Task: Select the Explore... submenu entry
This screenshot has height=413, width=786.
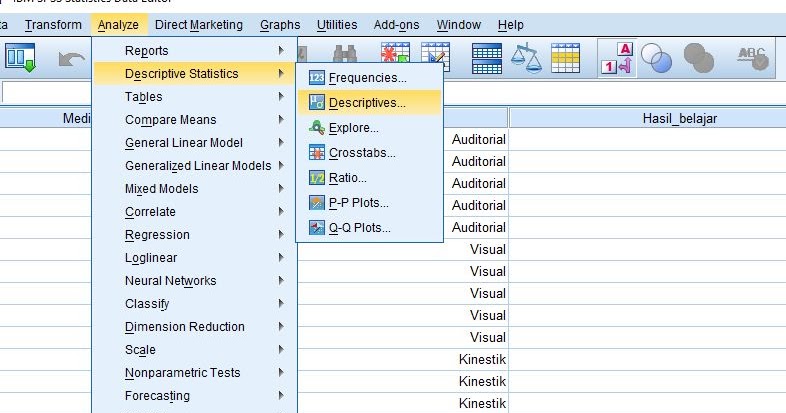Action: (353, 128)
